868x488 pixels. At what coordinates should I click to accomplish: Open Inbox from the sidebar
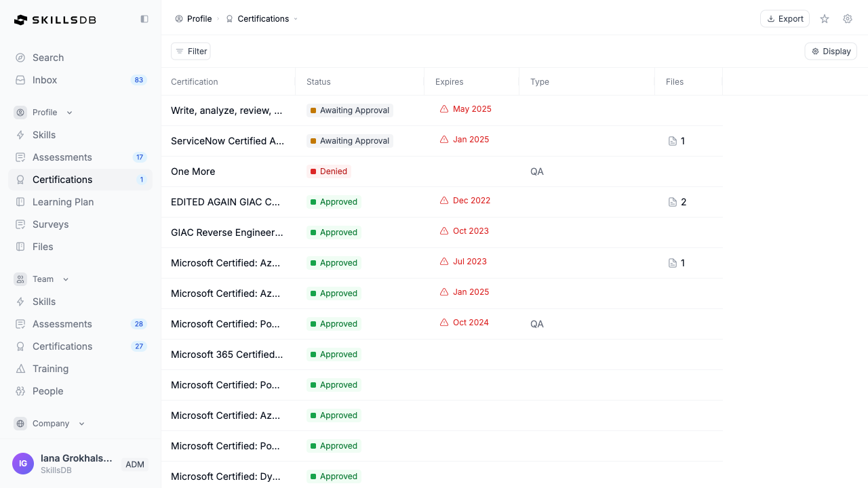(45, 80)
